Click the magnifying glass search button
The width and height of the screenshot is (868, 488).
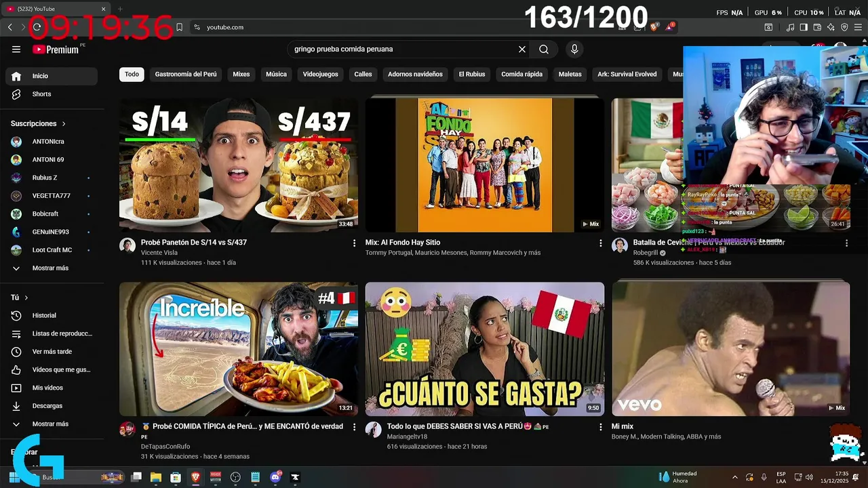pyautogui.click(x=544, y=49)
